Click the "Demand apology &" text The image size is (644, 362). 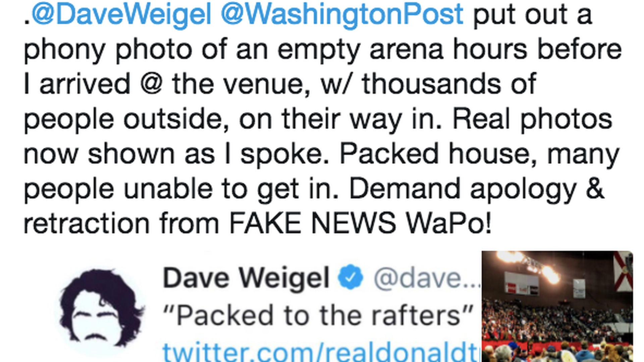click(477, 189)
